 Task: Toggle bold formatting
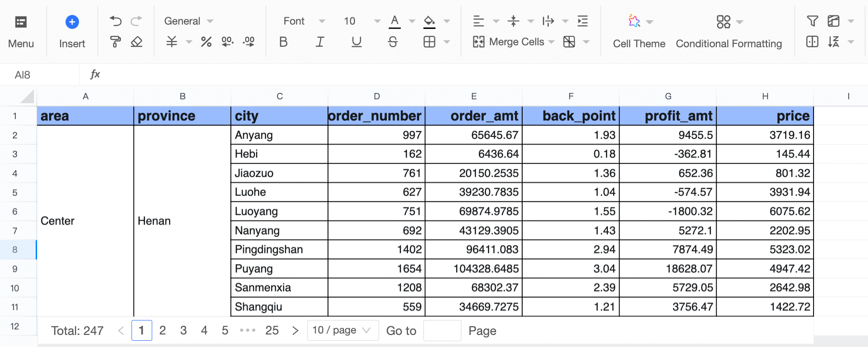click(283, 42)
